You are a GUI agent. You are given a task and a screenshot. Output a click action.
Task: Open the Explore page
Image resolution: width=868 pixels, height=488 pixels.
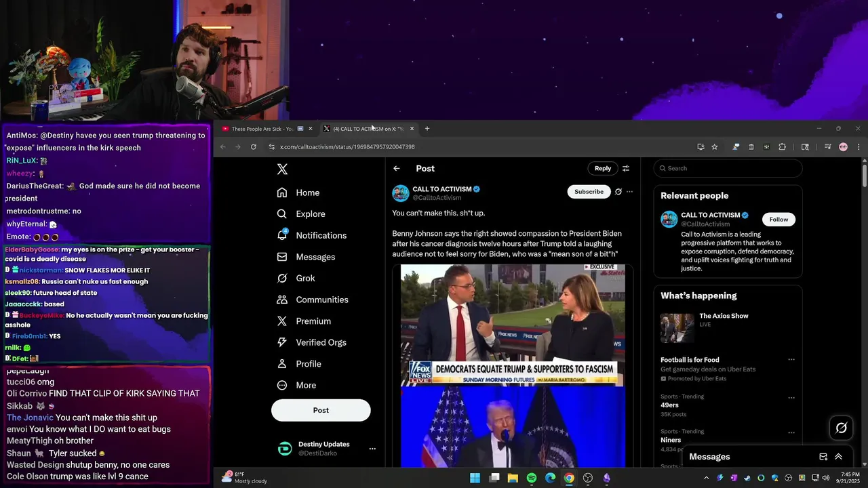[301, 213]
